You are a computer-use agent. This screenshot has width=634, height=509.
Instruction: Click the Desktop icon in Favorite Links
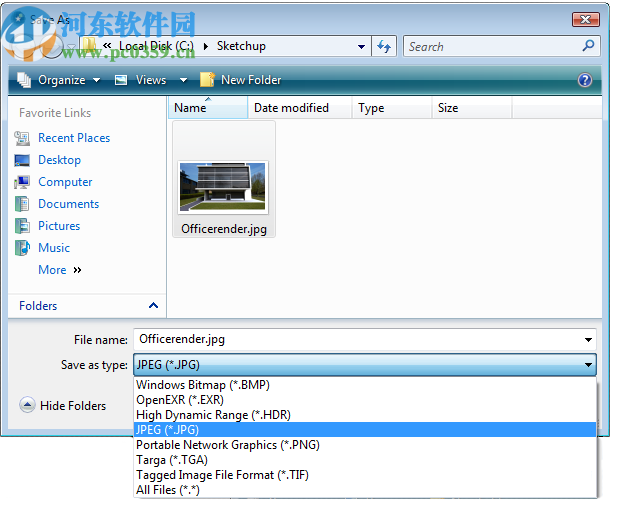(x=22, y=161)
